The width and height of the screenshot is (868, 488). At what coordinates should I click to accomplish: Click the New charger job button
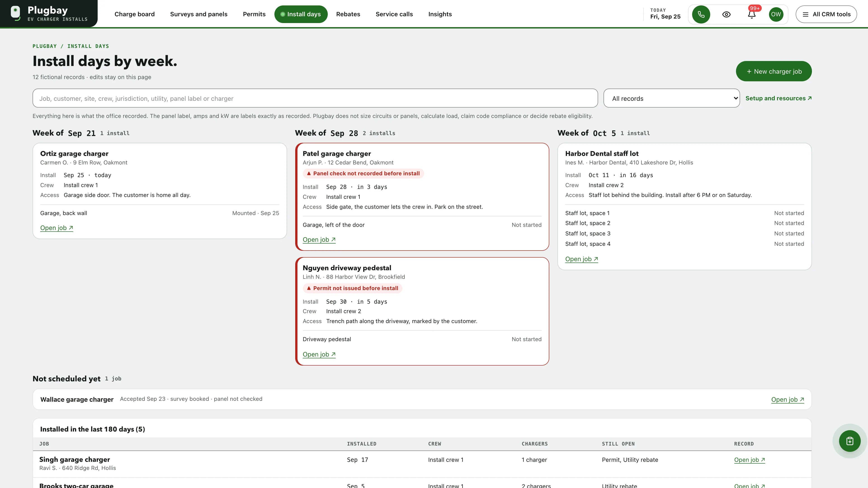click(x=774, y=71)
